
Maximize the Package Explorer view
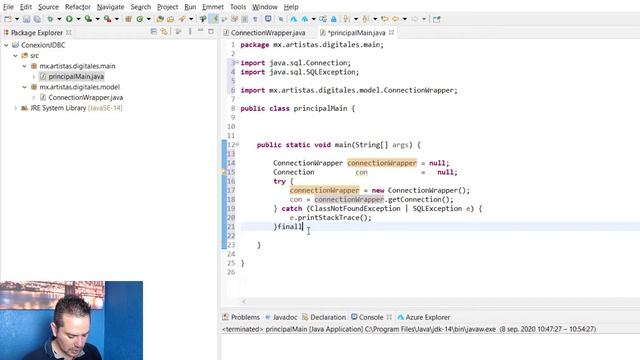[x=211, y=31]
